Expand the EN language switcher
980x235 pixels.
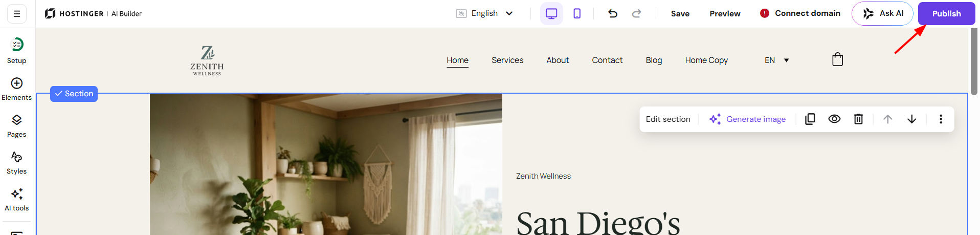click(776, 60)
